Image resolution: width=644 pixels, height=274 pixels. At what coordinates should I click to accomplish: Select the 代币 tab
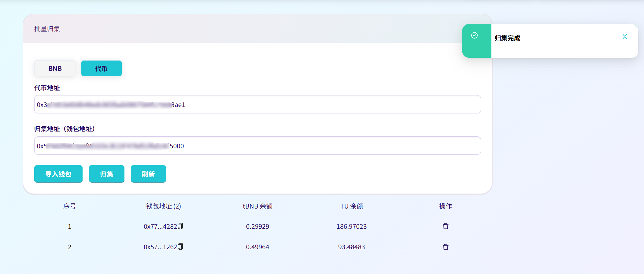click(x=101, y=68)
